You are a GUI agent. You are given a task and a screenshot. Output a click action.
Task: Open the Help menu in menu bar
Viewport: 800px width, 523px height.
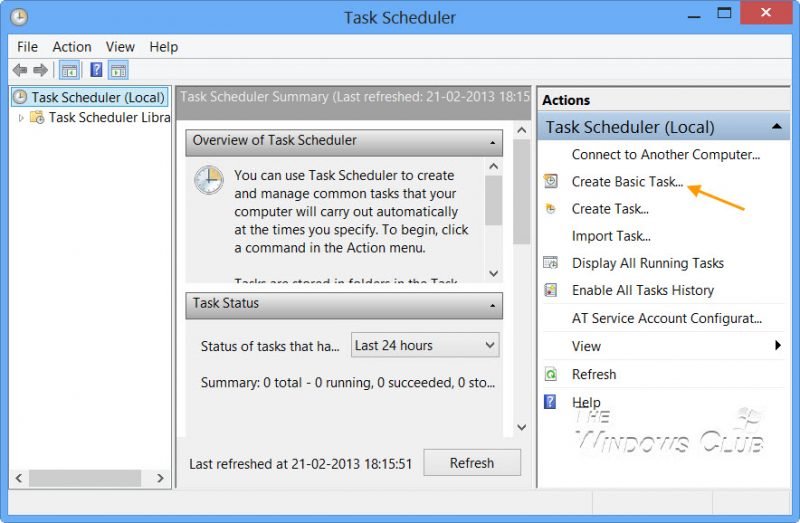(164, 47)
